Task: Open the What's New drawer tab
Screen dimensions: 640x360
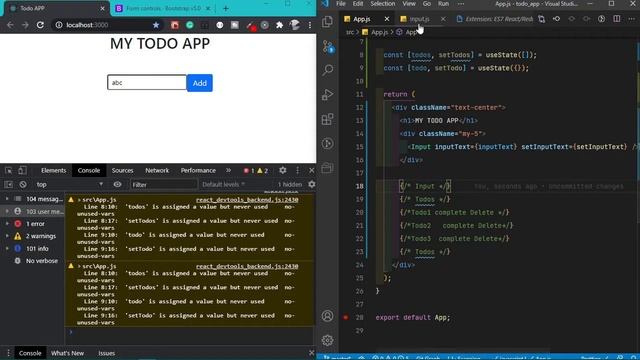Action: [x=67, y=353]
